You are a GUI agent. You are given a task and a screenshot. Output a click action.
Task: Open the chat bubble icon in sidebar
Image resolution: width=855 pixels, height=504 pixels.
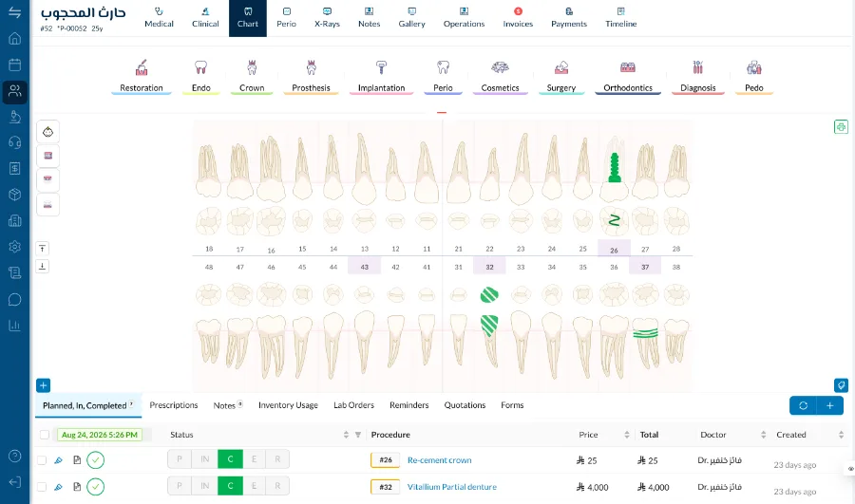click(x=14, y=300)
